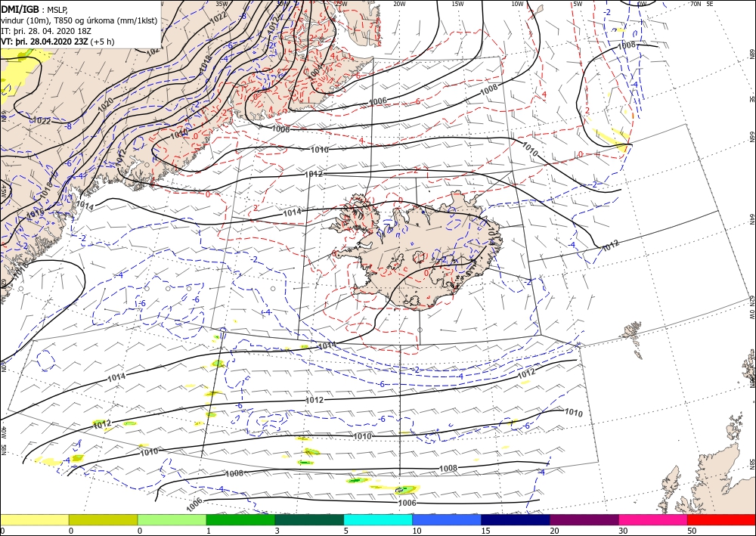Screen dimensions: 756x536
Task: Click the '10W' longitude label
Action: (517, 4)
